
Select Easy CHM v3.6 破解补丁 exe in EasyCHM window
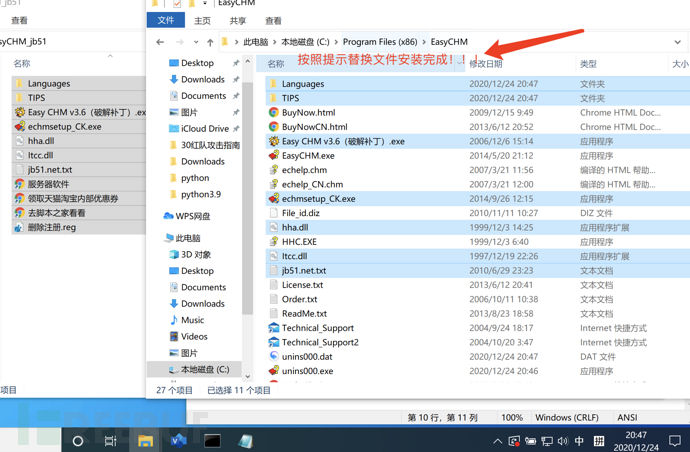(x=343, y=141)
